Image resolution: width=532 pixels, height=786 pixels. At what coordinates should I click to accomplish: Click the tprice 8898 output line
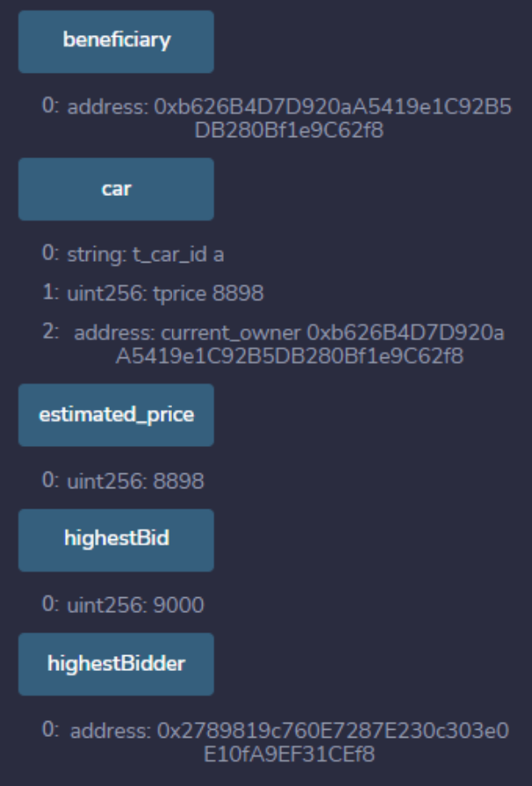(x=166, y=294)
